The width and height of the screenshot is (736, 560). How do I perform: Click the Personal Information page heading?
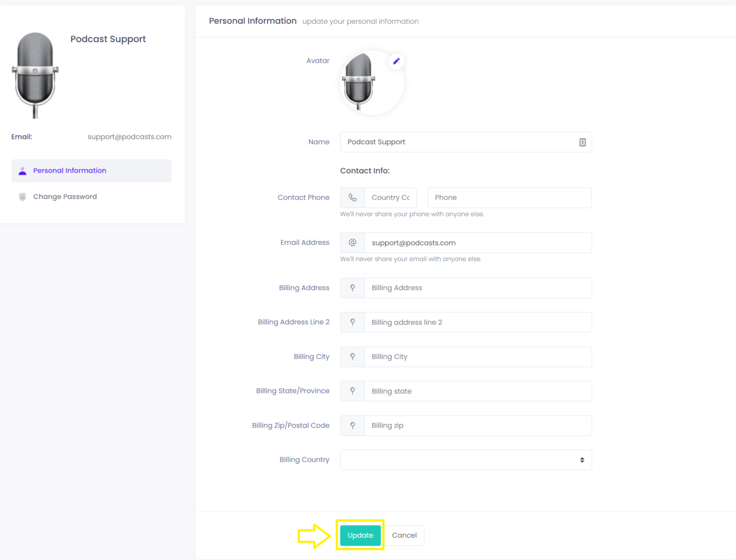pos(253,21)
